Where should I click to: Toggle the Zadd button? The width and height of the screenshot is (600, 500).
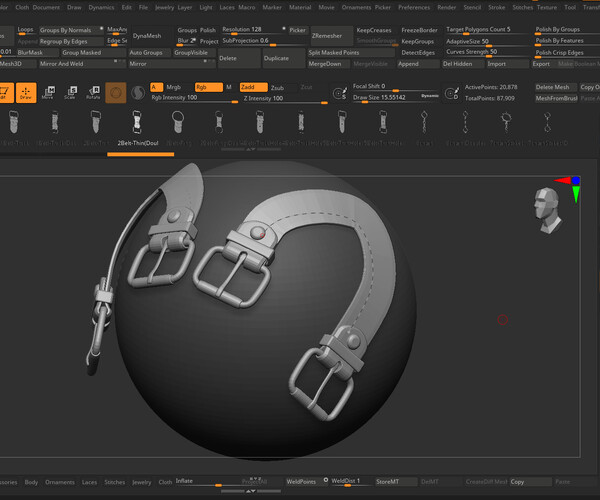[x=253, y=87]
